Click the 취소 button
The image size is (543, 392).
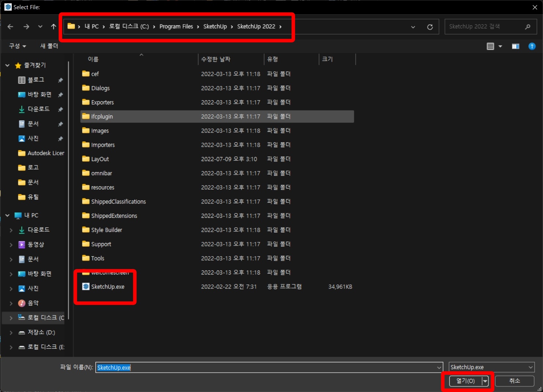click(x=514, y=381)
